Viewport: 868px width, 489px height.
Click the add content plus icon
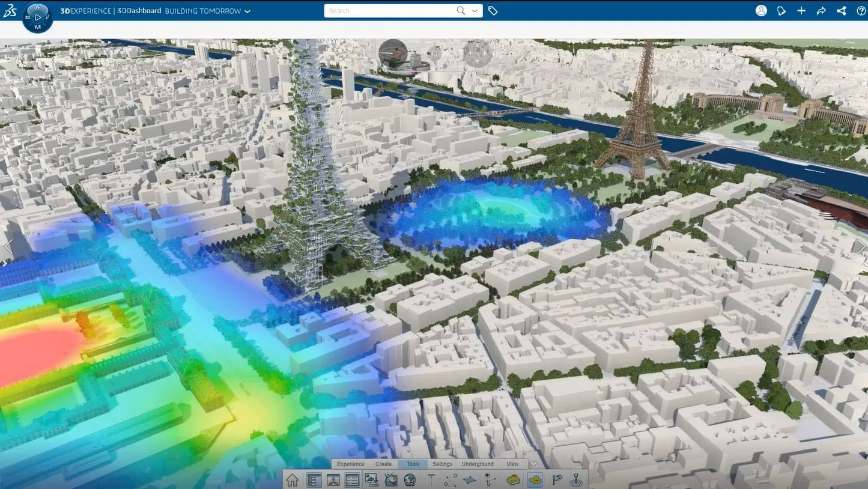point(801,10)
